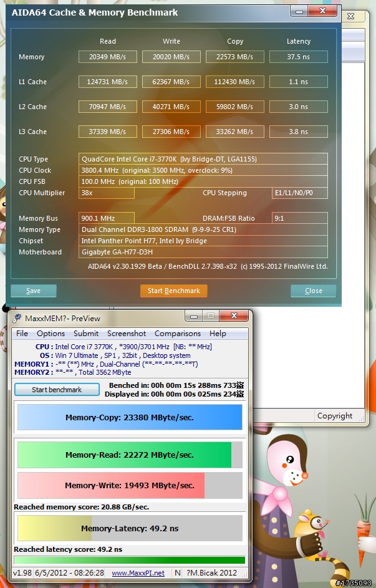Click L2 Cache Read value 70947 MB/s

click(x=108, y=107)
